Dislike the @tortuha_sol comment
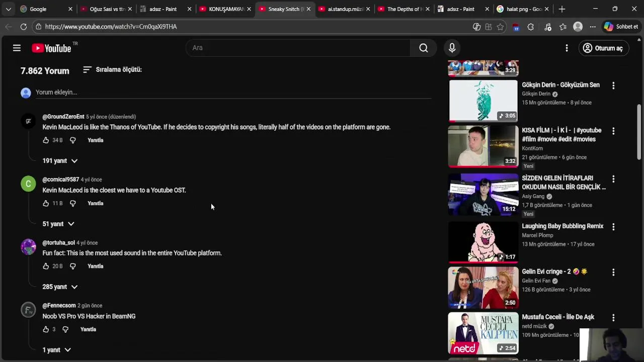The width and height of the screenshot is (644, 362). 72,266
